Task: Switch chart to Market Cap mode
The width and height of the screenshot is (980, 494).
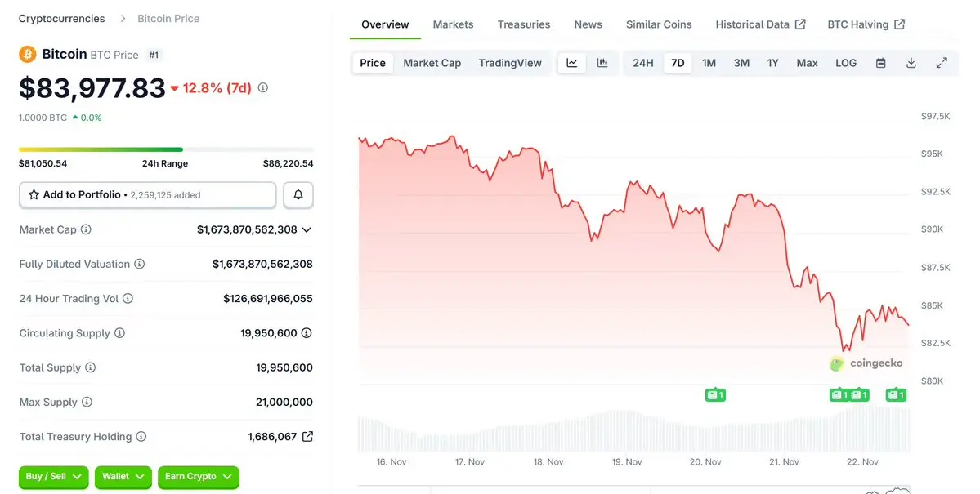Action: [432, 63]
